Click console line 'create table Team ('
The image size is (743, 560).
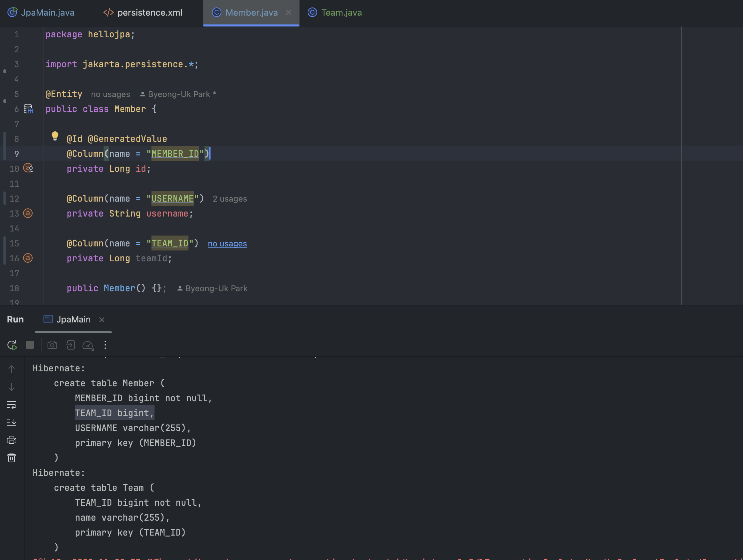(x=104, y=488)
